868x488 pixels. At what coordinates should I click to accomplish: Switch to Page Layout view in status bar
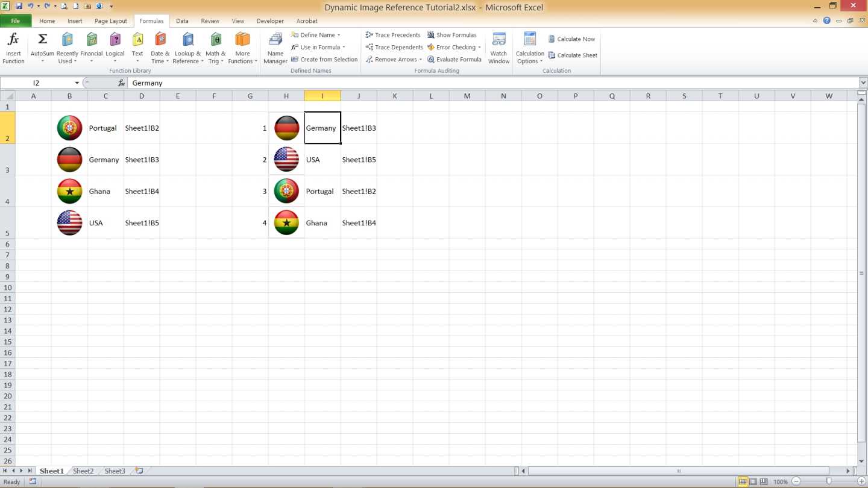coord(753,481)
